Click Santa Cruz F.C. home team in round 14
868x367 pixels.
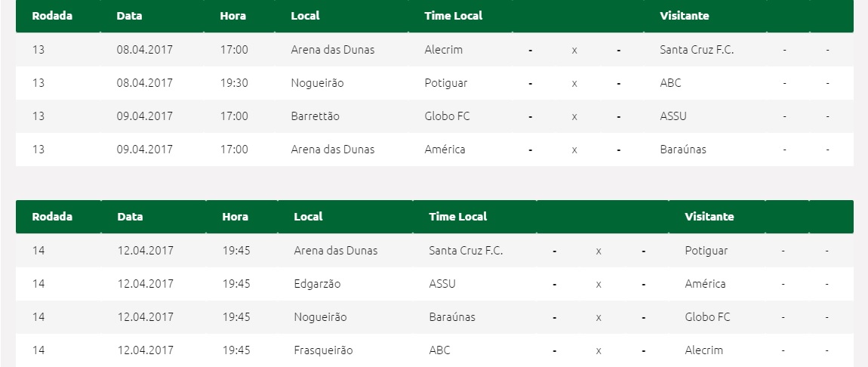466,251
